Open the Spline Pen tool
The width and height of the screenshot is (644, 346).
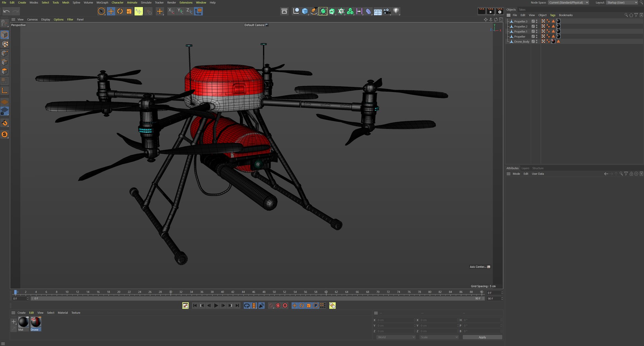tap(314, 11)
